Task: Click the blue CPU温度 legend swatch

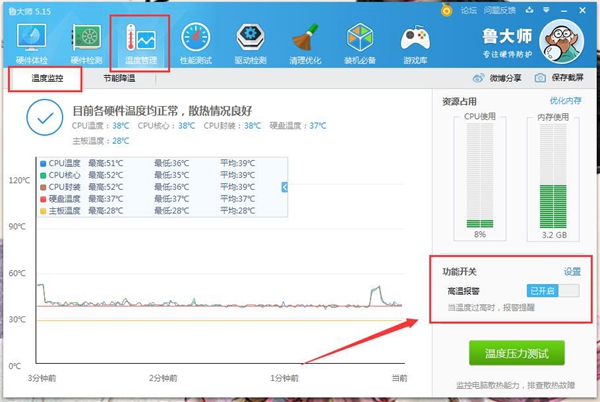Action: (43, 164)
